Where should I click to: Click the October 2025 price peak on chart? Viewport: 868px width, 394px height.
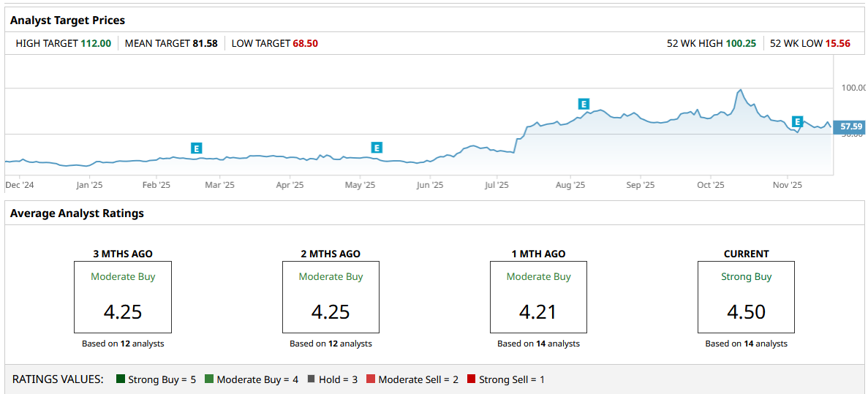[741, 90]
